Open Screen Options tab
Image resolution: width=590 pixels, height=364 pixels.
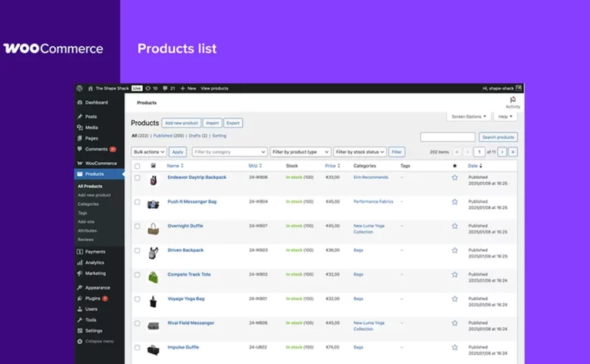[469, 117]
